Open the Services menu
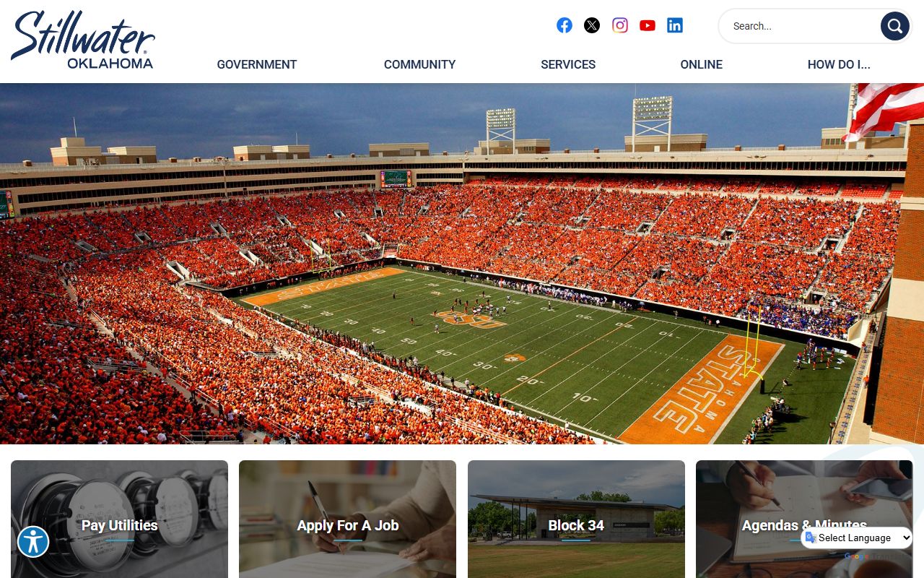 568,64
